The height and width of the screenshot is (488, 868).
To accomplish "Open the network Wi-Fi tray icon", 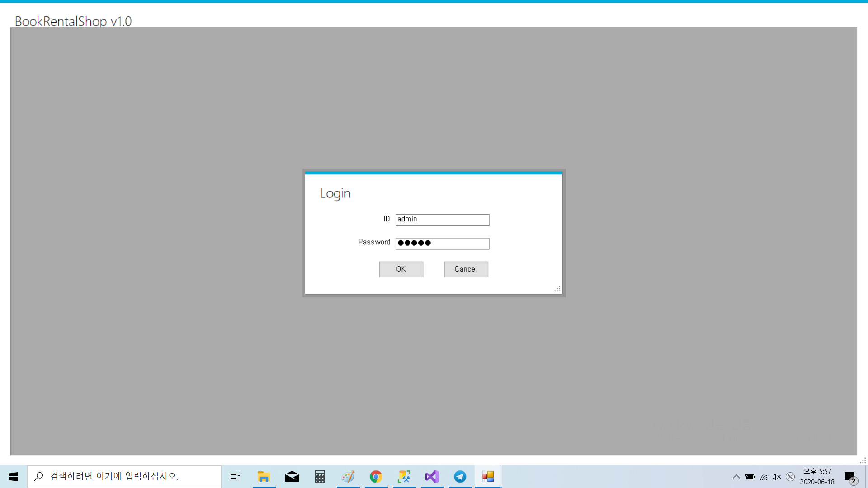I will (x=764, y=477).
